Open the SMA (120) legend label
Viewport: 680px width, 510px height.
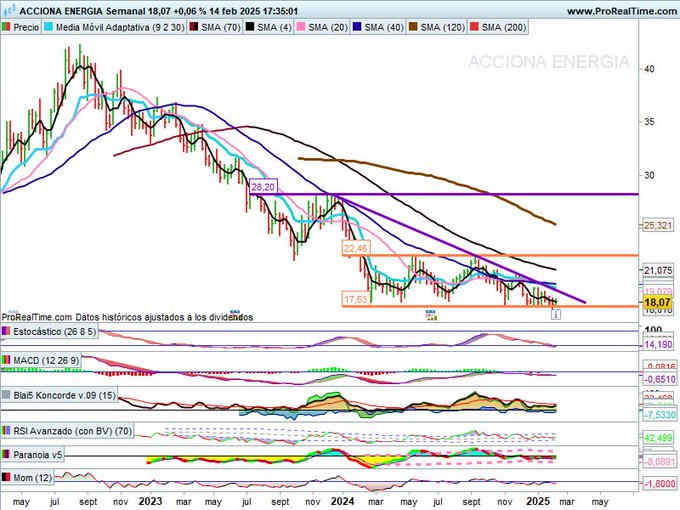click(443, 27)
